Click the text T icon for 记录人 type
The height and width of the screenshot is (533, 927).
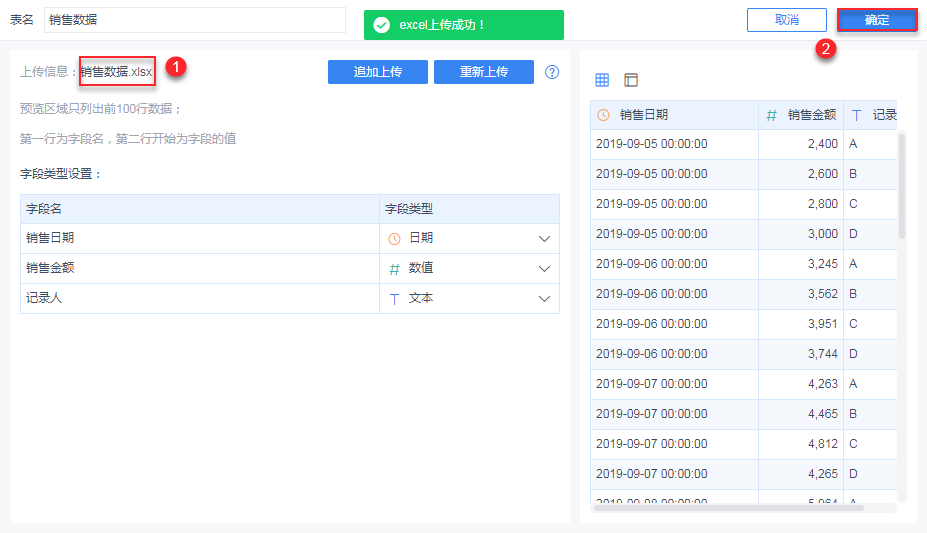394,299
